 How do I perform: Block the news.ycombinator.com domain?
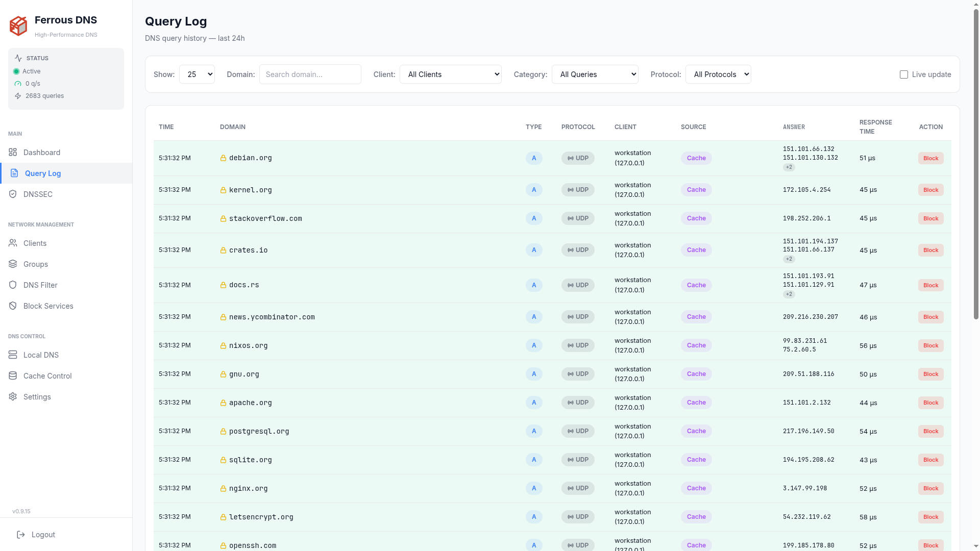pos(930,317)
